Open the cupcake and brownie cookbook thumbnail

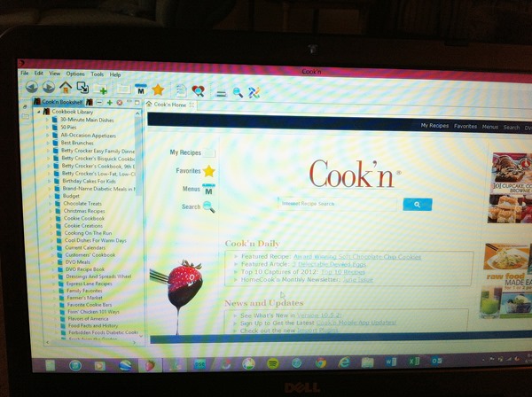point(512,188)
